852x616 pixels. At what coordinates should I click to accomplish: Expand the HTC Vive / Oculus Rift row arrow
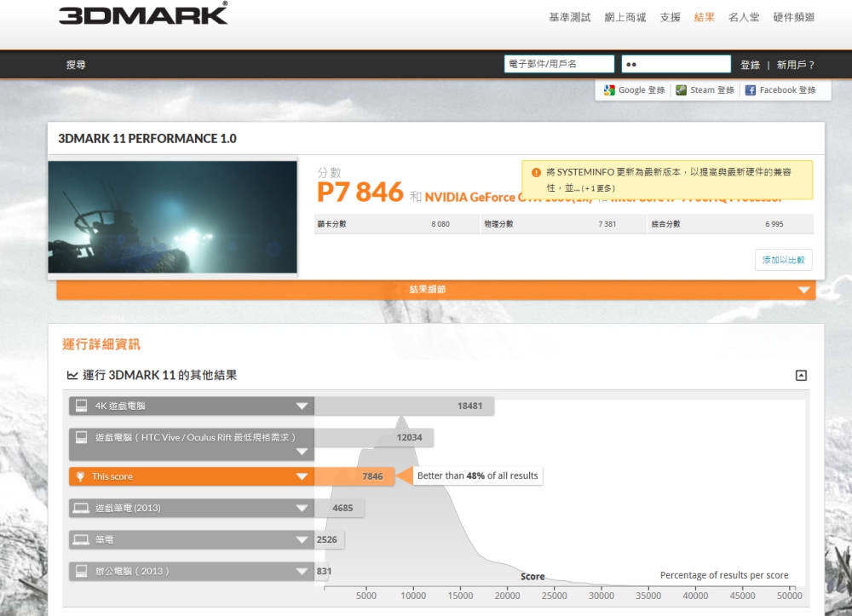302,452
